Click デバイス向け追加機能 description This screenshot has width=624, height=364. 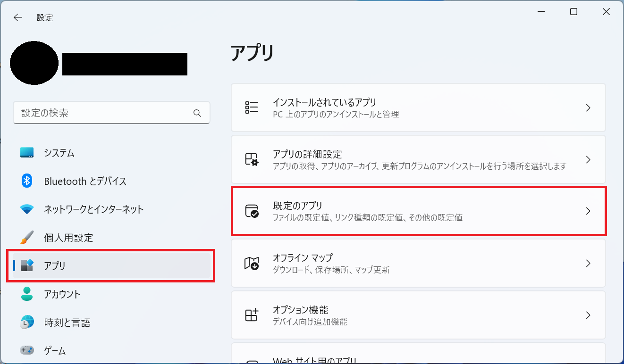(x=310, y=322)
